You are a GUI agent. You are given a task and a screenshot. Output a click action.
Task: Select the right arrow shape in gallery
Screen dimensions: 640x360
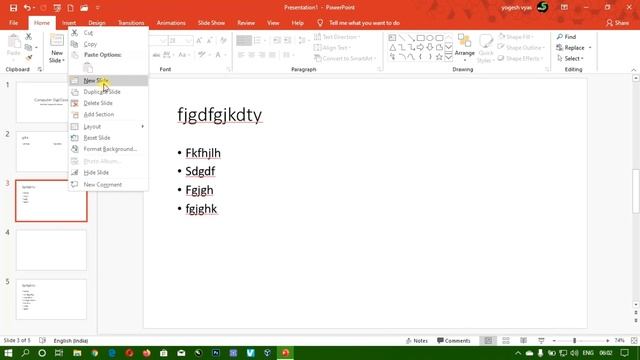tap(420, 48)
